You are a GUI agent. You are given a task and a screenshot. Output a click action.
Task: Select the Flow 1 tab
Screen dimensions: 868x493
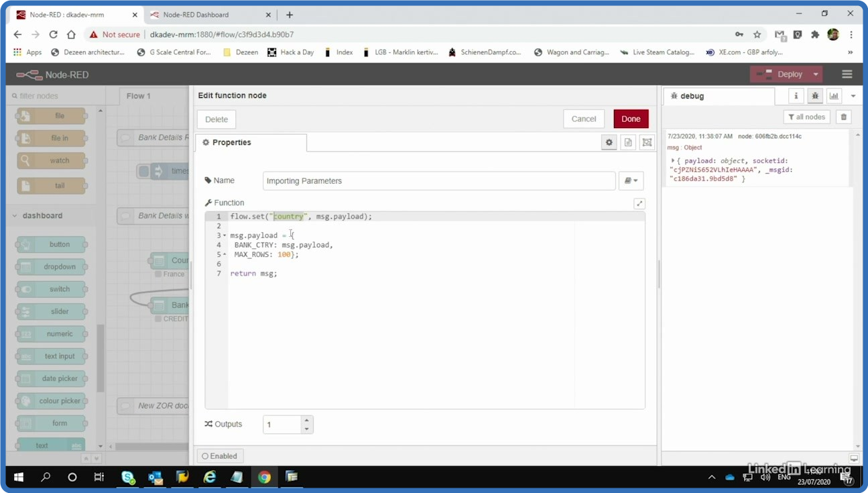[x=139, y=96]
